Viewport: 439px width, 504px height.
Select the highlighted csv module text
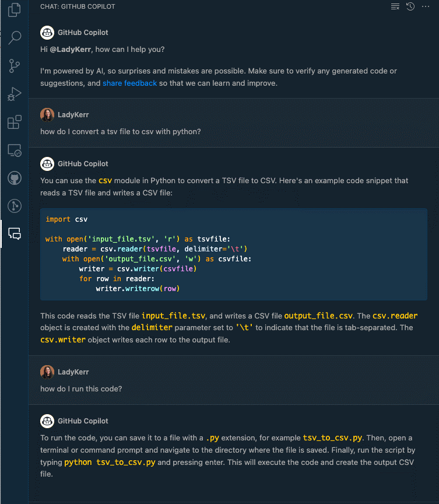(104, 180)
